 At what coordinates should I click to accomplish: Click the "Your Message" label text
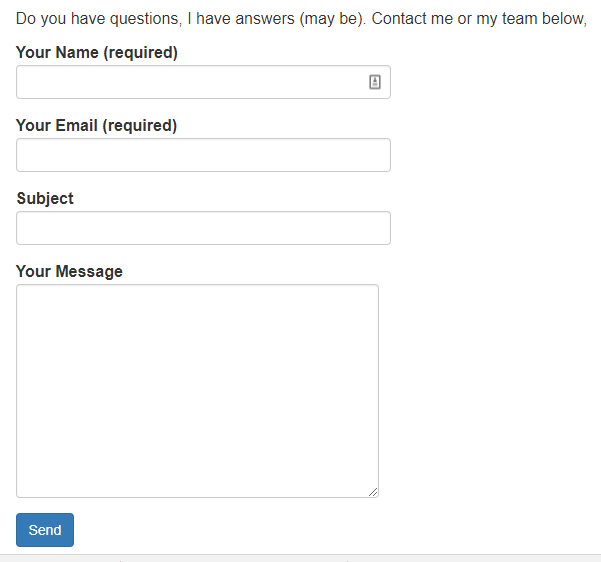(69, 272)
